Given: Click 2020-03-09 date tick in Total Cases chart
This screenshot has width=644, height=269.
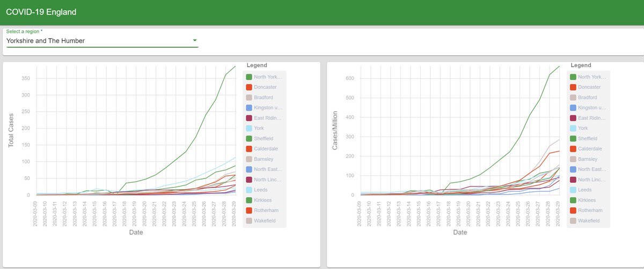Looking at the screenshot, I should point(35,213).
